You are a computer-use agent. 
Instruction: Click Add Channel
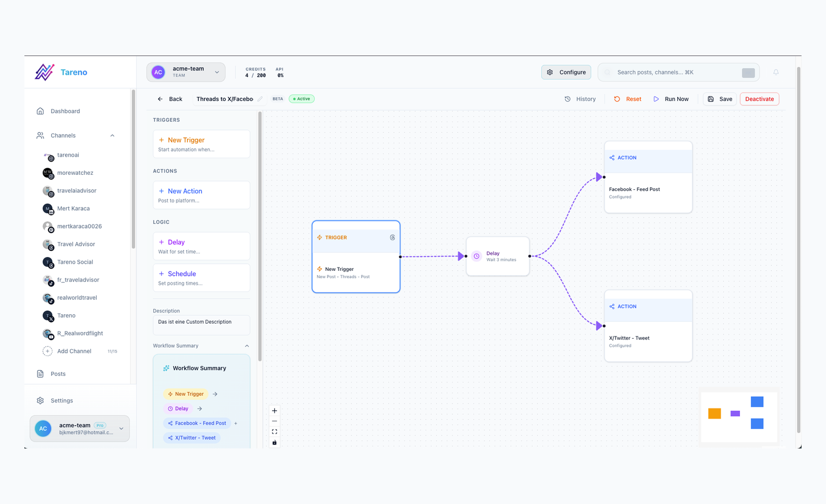(x=74, y=351)
